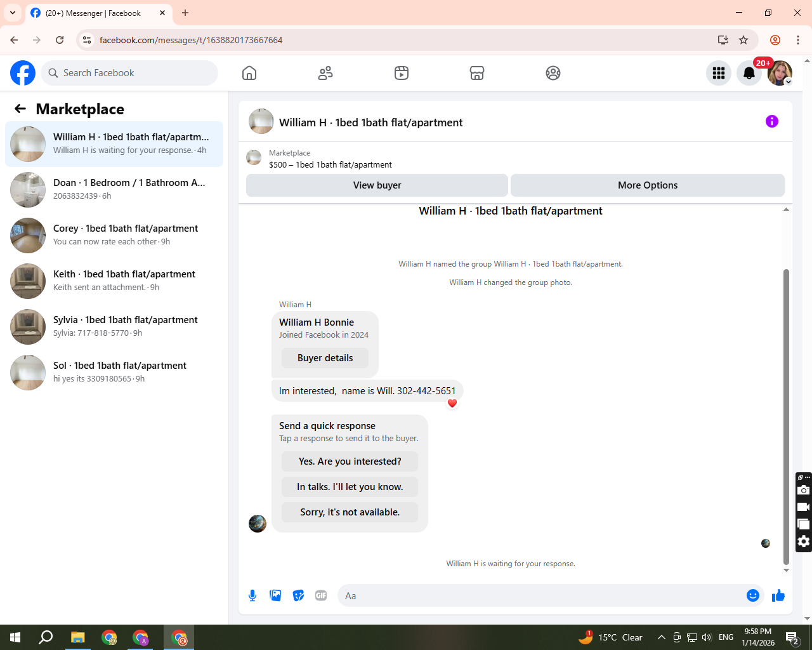Open the Home feed icon
The height and width of the screenshot is (650, 812).
249,73
